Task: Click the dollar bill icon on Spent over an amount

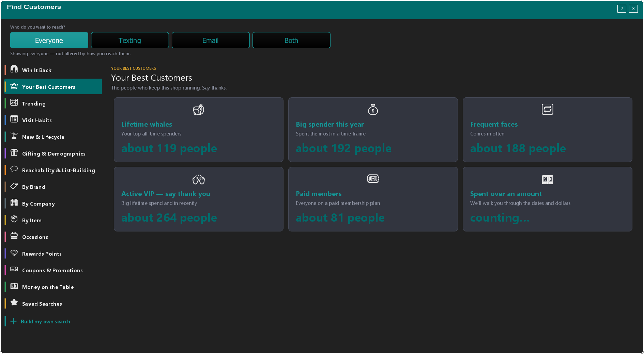Action: [548, 179]
